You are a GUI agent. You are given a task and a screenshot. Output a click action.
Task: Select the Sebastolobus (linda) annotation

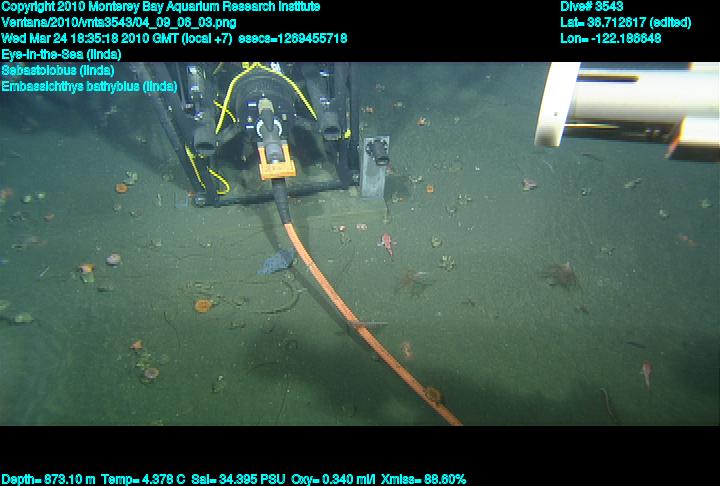[x=58, y=70]
